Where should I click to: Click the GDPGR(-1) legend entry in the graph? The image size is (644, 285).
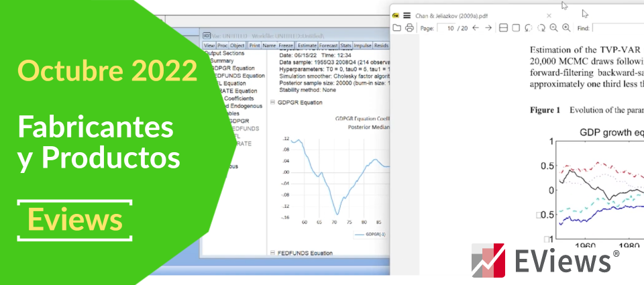(370, 235)
